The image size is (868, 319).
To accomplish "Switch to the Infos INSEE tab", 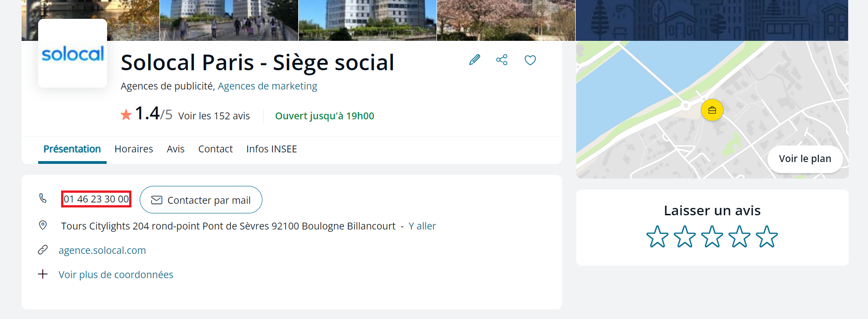I will point(272,149).
